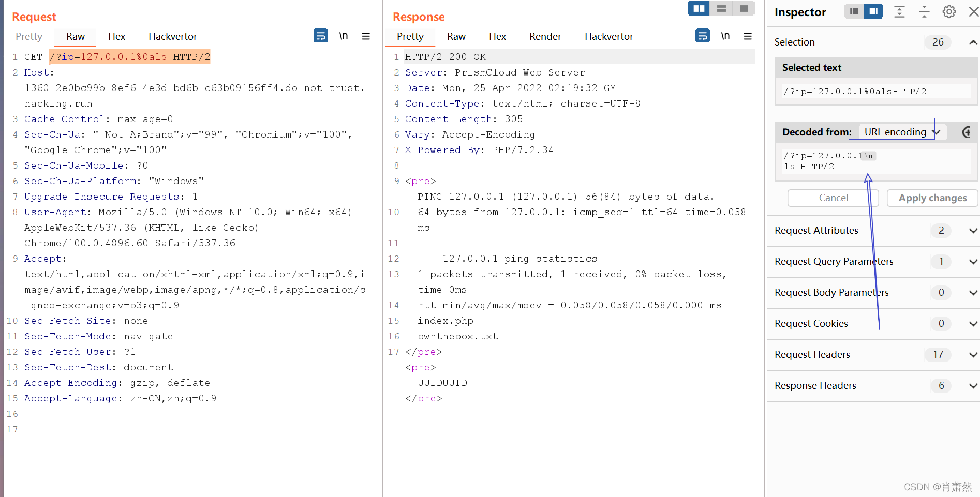Select side-by-side layout view icon

[x=699, y=8]
